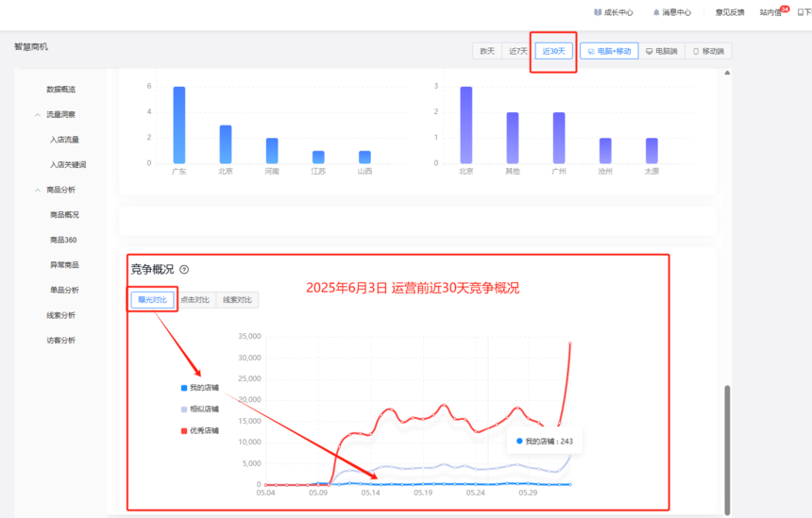Switch to the 线索对比 tab

pos(237,300)
